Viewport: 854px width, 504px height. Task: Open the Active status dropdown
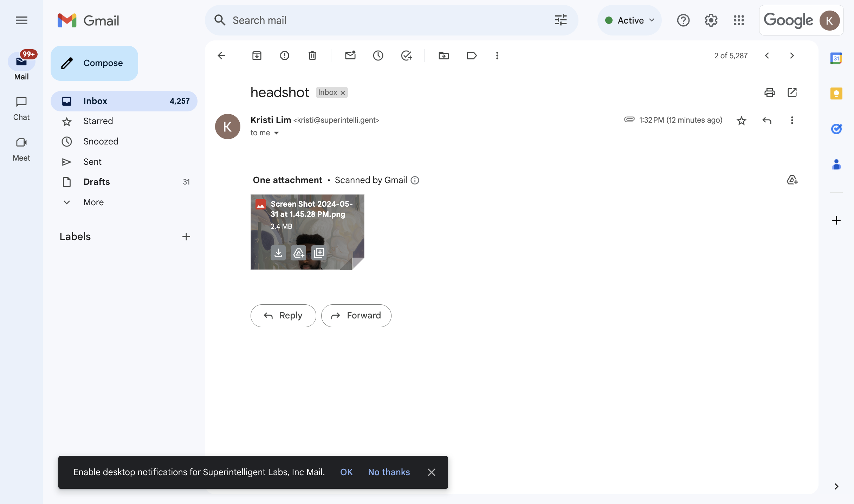click(x=629, y=20)
